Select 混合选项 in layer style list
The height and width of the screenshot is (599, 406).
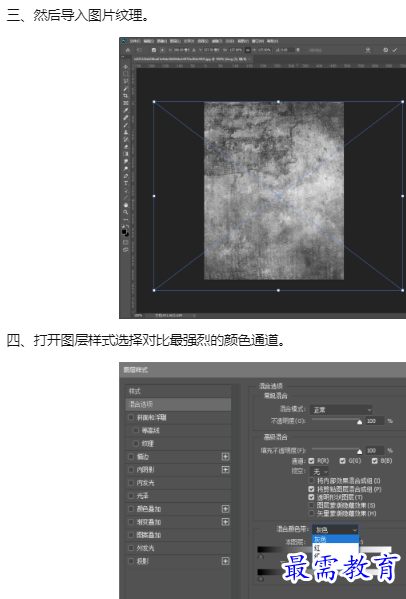178,404
